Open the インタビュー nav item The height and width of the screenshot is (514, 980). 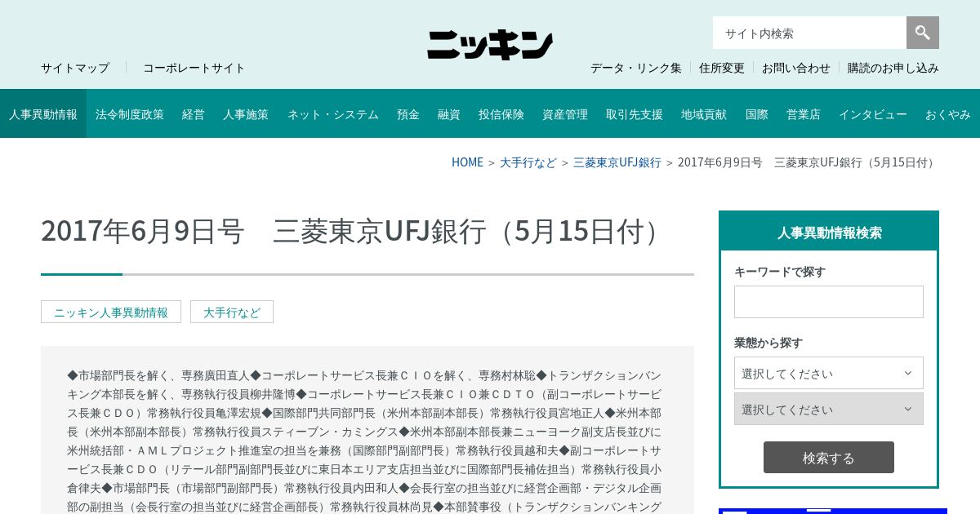[x=873, y=113]
